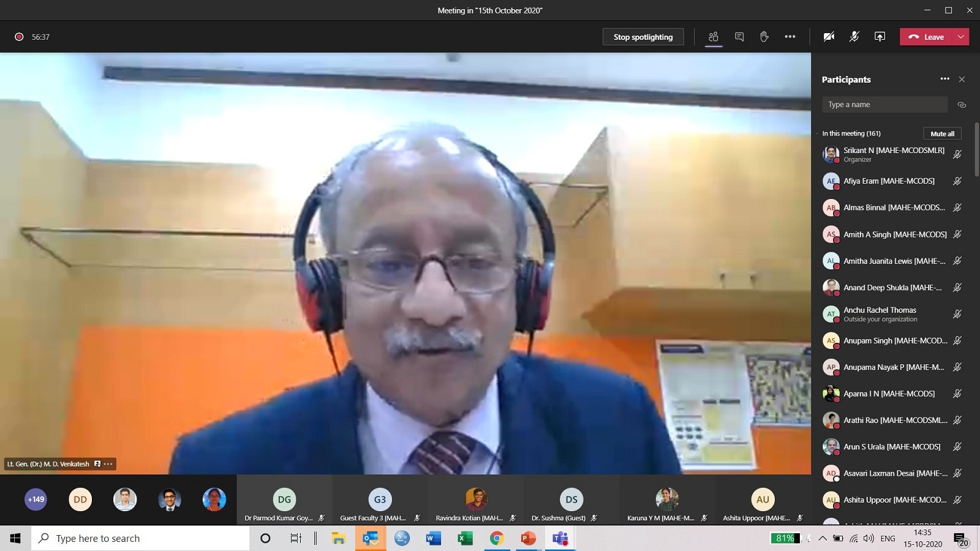Open more actions menu in meeting toolbar

click(x=790, y=37)
